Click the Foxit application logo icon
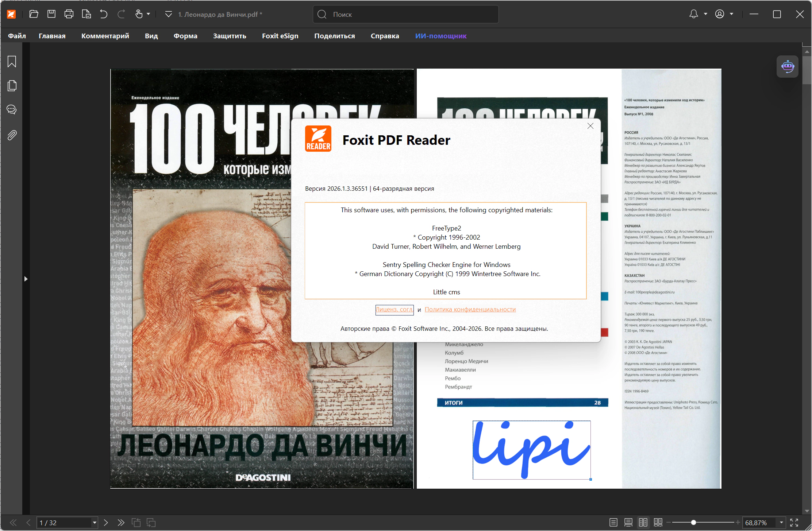812x531 pixels. (11, 14)
